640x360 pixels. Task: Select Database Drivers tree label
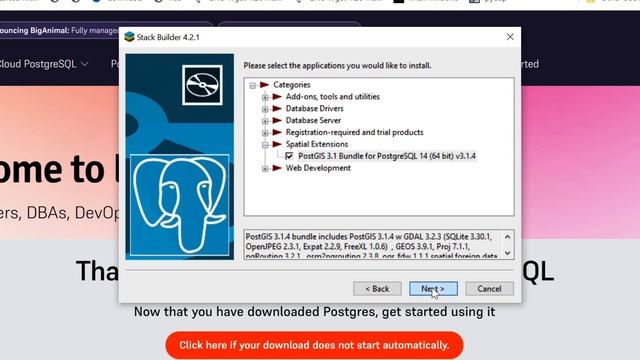(314, 108)
